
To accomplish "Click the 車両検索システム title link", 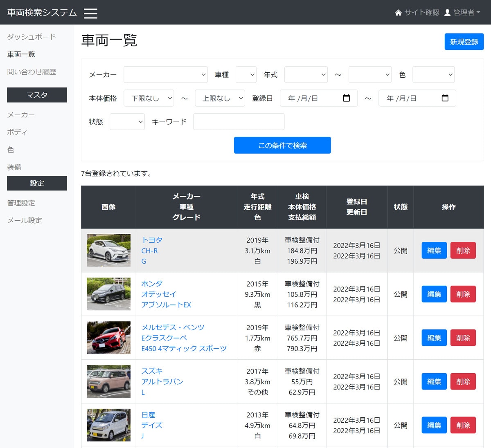I will click(42, 13).
